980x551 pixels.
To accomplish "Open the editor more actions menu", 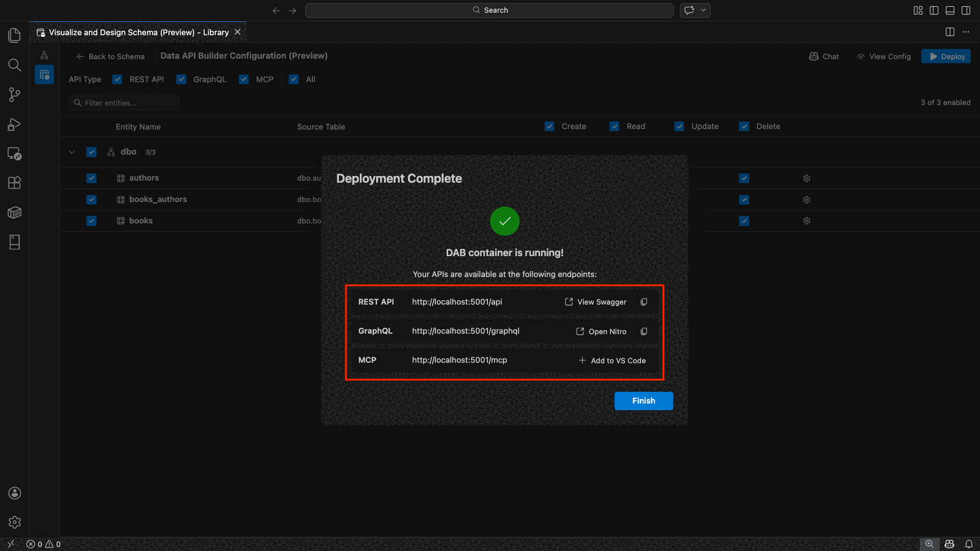I will coord(966,32).
